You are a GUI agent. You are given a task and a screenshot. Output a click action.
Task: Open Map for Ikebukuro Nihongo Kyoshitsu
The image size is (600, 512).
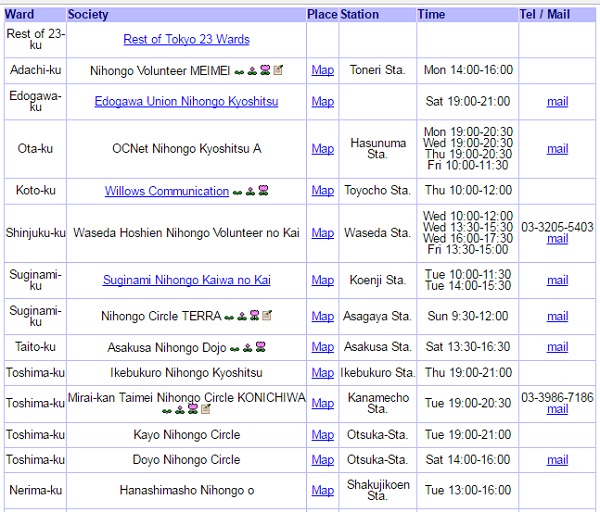[x=323, y=373]
